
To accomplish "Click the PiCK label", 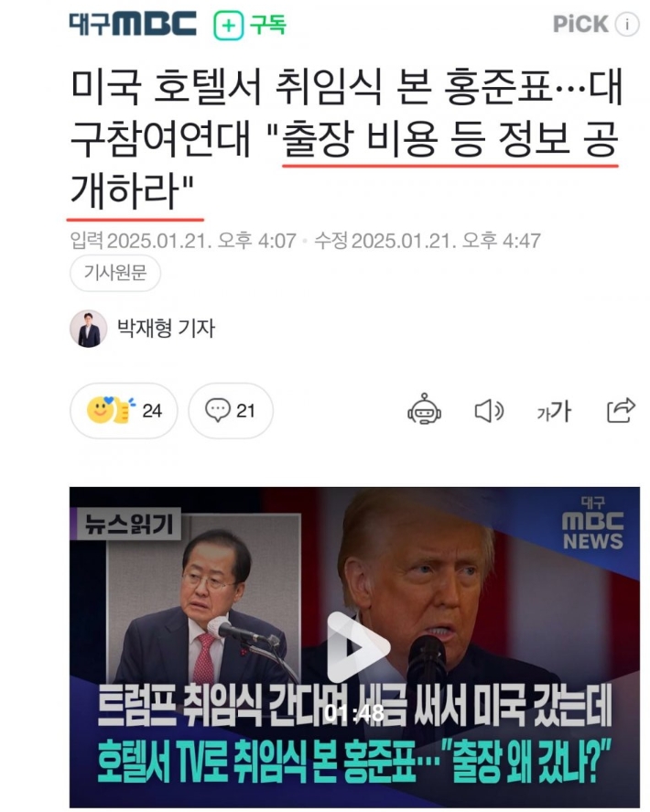I will [x=580, y=25].
